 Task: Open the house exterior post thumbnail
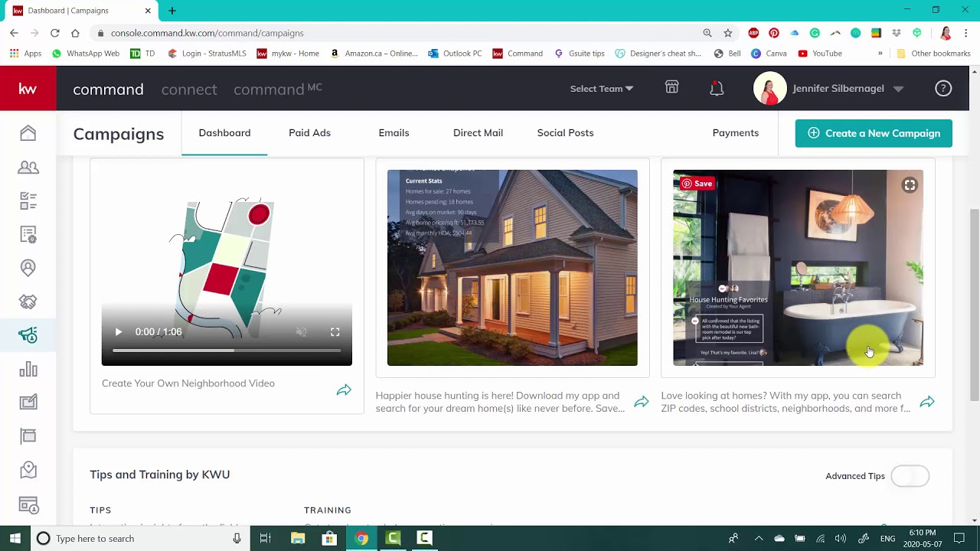(512, 268)
